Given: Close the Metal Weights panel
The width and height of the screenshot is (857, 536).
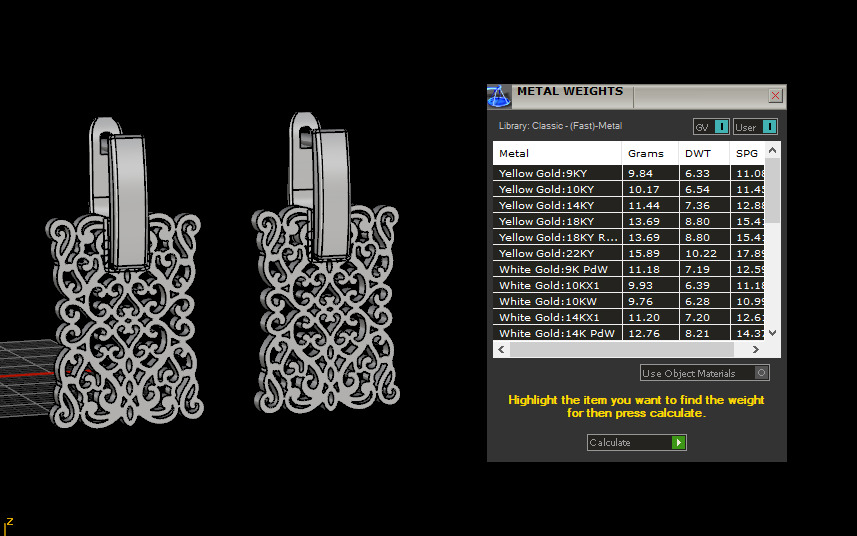Looking at the screenshot, I should coord(775,96).
